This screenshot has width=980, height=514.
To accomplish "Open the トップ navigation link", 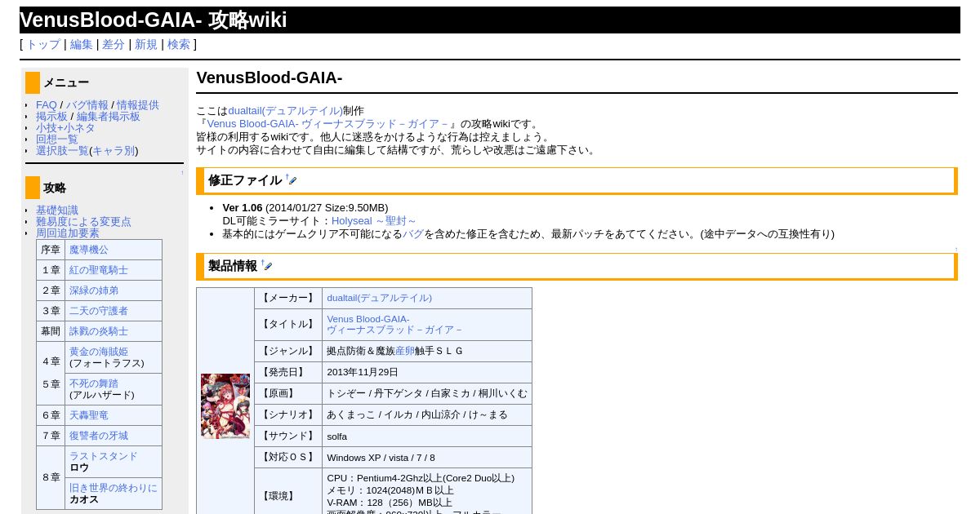I will click(43, 45).
